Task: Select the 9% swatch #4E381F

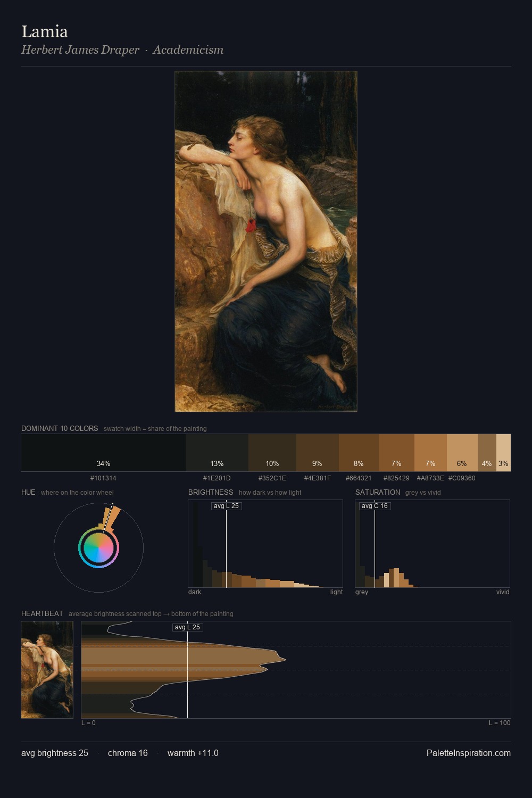Action: (x=318, y=453)
